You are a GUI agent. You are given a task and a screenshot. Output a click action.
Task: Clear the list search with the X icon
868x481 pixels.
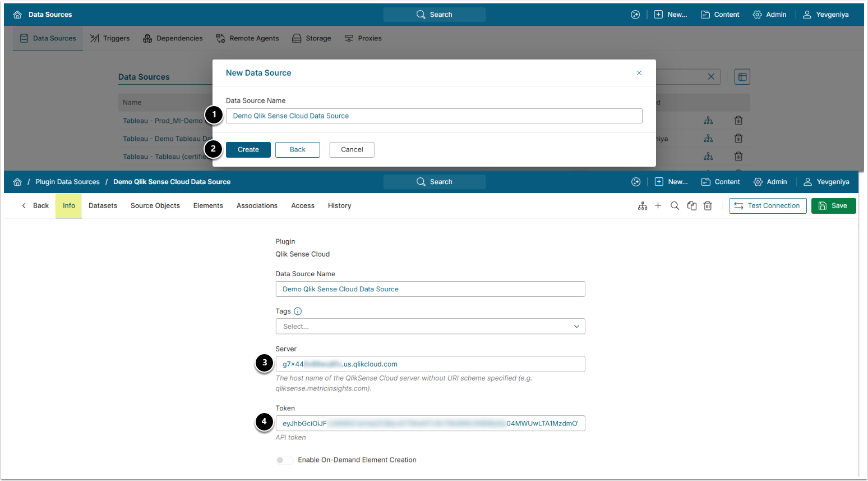click(711, 77)
